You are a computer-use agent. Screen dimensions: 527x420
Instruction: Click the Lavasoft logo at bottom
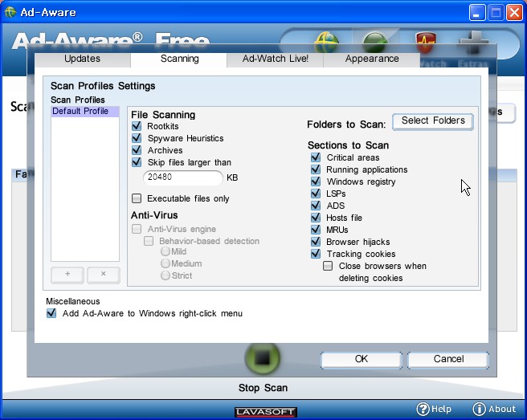[x=266, y=412]
